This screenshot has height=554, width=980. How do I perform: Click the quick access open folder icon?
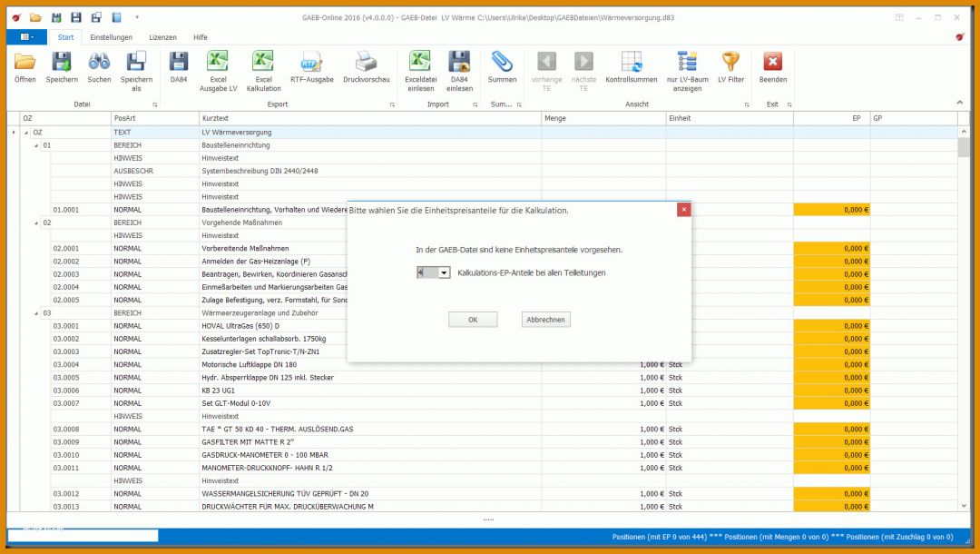[x=35, y=17]
